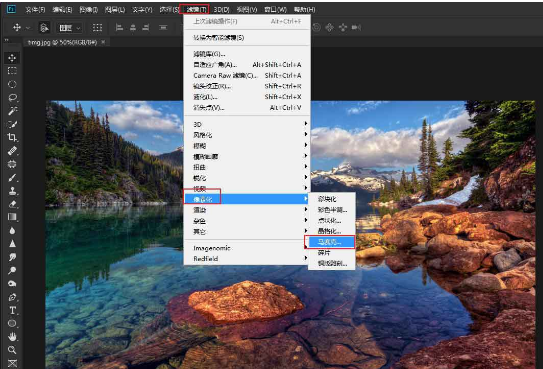Expand the toolbox panel double-arrow
This screenshot has height=369, width=543.
point(6,40)
